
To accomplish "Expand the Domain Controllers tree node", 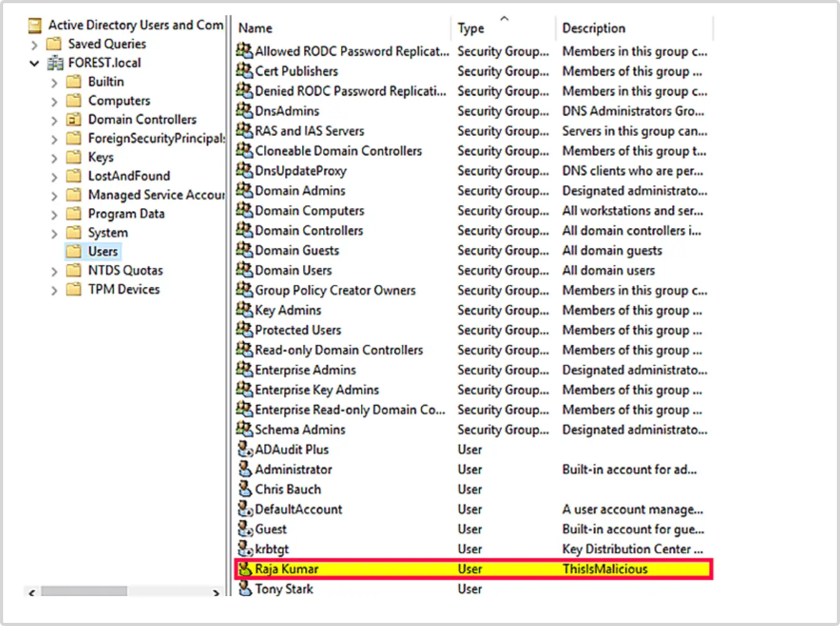I will click(54, 120).
